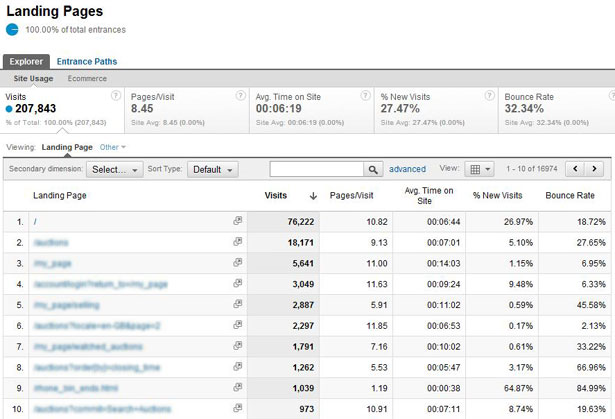Open the 5,641 visits row's external link icon
The image size is (615, 419).
tap(237, 262)
